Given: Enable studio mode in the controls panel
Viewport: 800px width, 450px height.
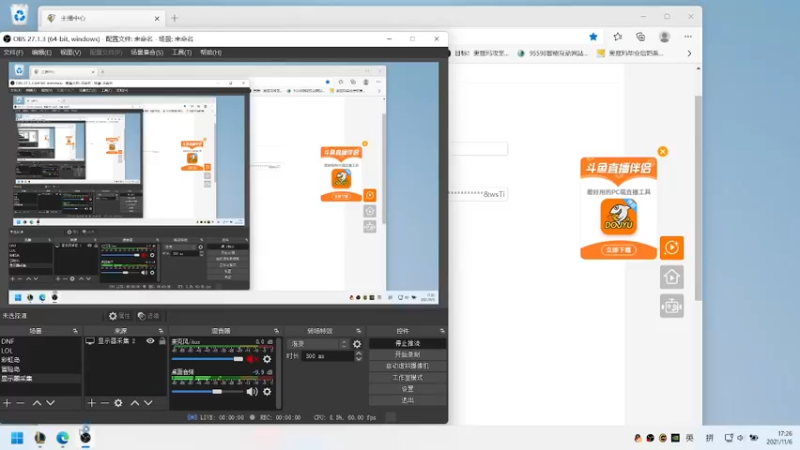Looking at the screenshot, I should (407, 378).
